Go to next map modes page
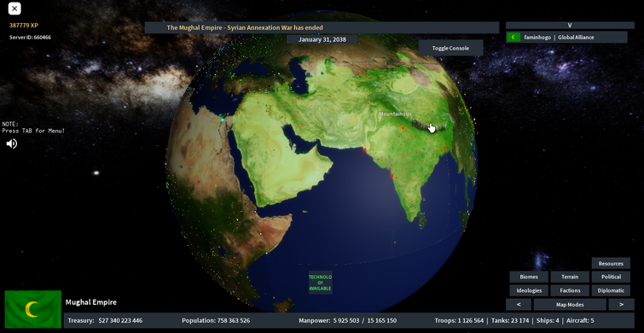Screen dimensions: 644x333 pos(621,304)
